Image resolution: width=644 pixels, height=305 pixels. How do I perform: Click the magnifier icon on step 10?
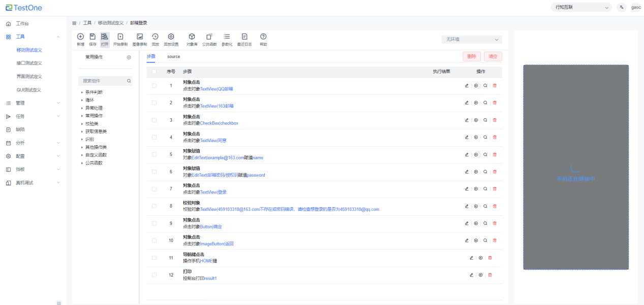tap(485, 240)
